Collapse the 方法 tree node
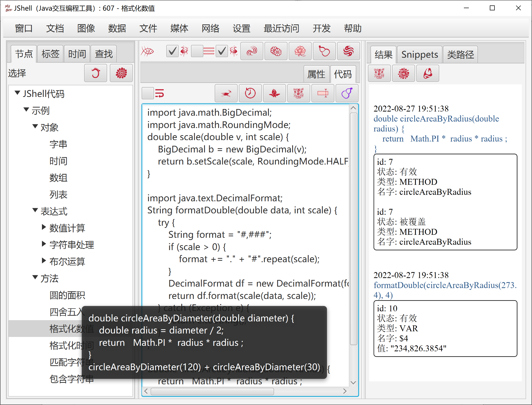 coord(35,277)
